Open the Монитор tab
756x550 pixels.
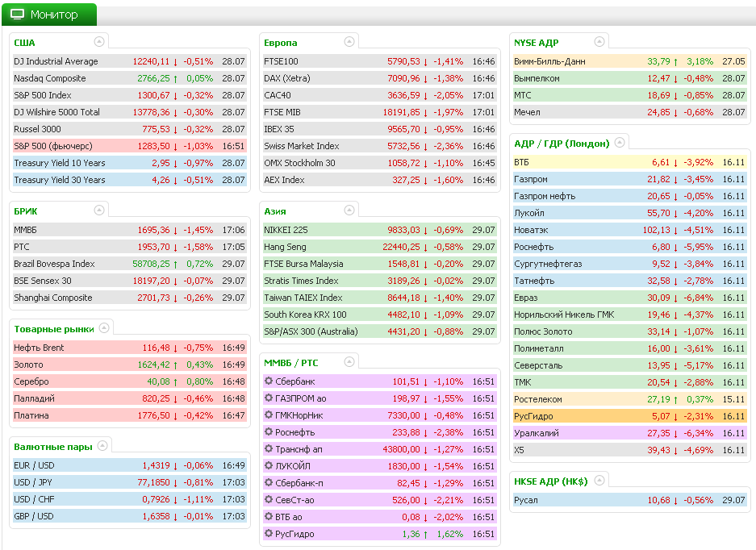(49, 15)
